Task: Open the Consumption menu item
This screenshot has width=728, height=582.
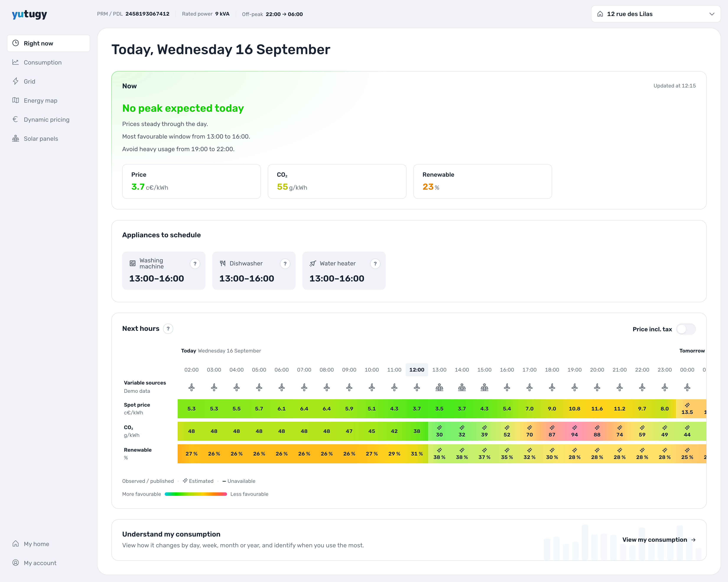Action: (x=48, y=62)
